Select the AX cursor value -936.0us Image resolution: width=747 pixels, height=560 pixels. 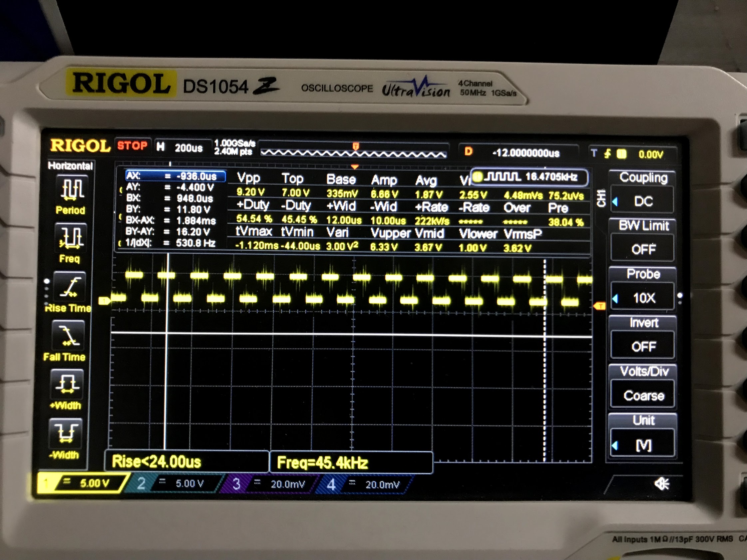point(175,176)
